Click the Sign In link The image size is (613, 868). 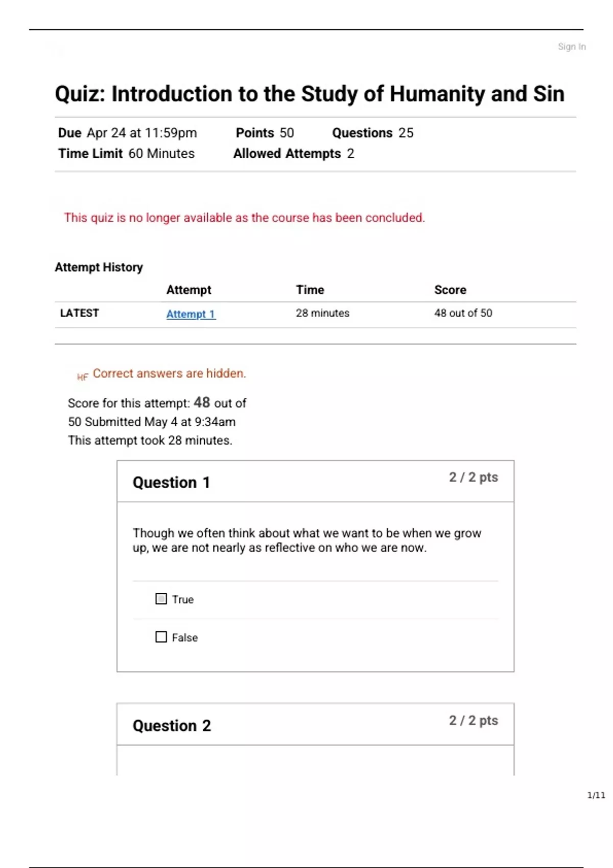[571, 46]
